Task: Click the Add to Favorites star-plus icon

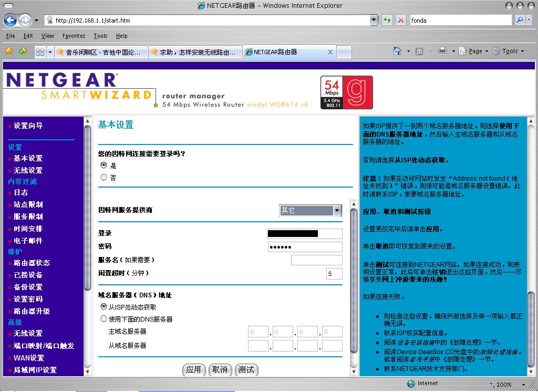Action: point(23,51)
